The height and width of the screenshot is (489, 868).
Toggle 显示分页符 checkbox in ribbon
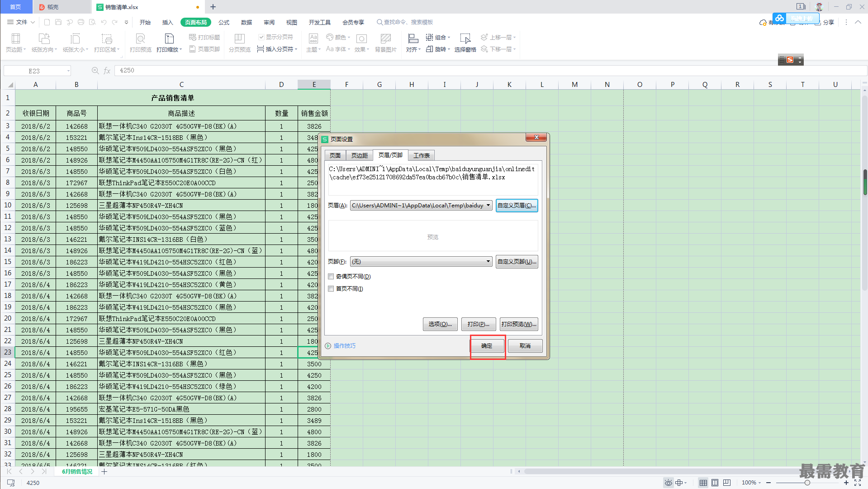[261, 37]
